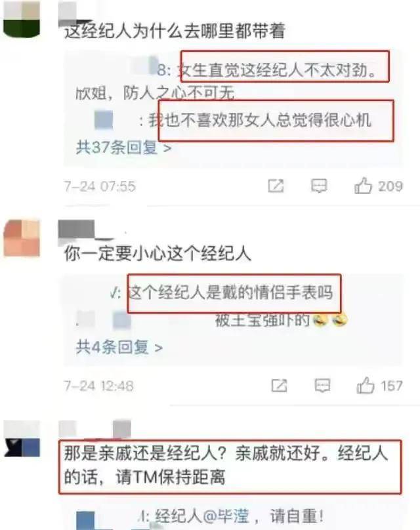Share the 7-24 07:55 comment

pos(276,186)
